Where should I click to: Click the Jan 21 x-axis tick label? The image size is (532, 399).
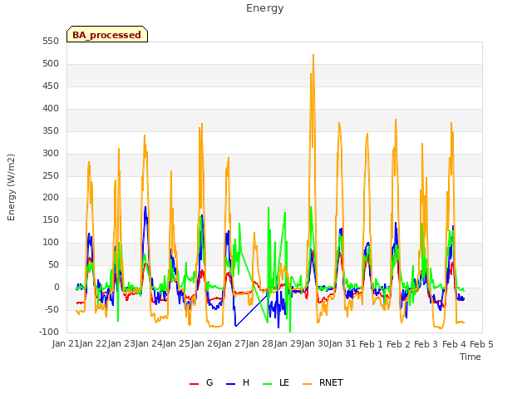pos(66,343)
